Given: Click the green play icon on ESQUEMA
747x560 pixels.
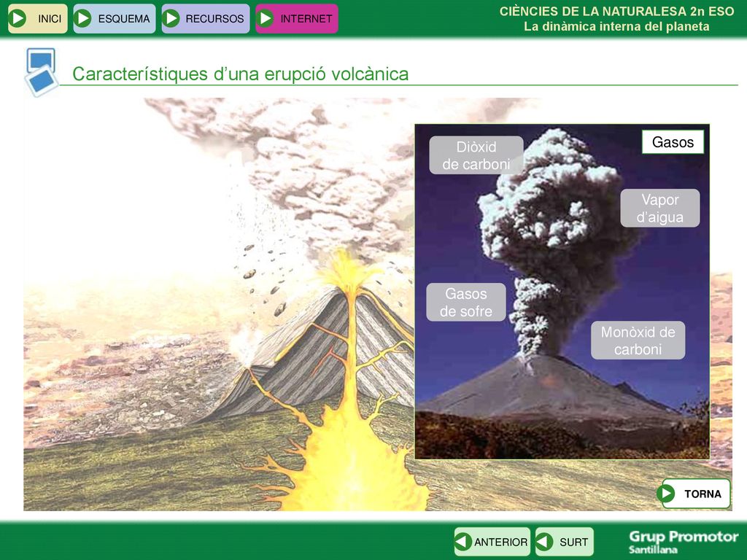Looking at the screenshot, I should 83,18.
